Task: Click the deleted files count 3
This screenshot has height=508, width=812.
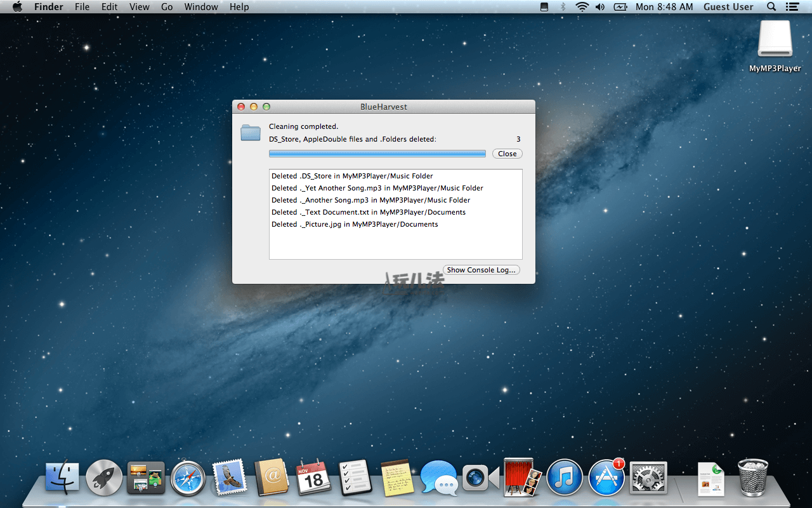Action: (518, 139)
